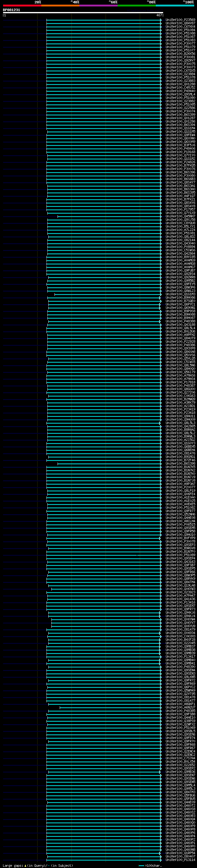Click the 467 query end position label
Image resolution: width=197 pixels, height=868 pixels.
click(159, 15)
